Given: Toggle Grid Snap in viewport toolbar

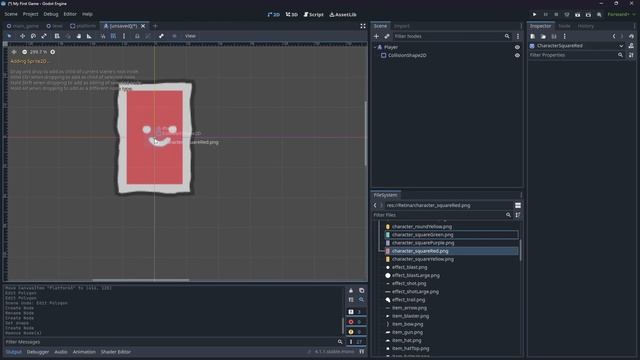Looking at the screenshot, I should pyautogui.click(x=113, y=36).
